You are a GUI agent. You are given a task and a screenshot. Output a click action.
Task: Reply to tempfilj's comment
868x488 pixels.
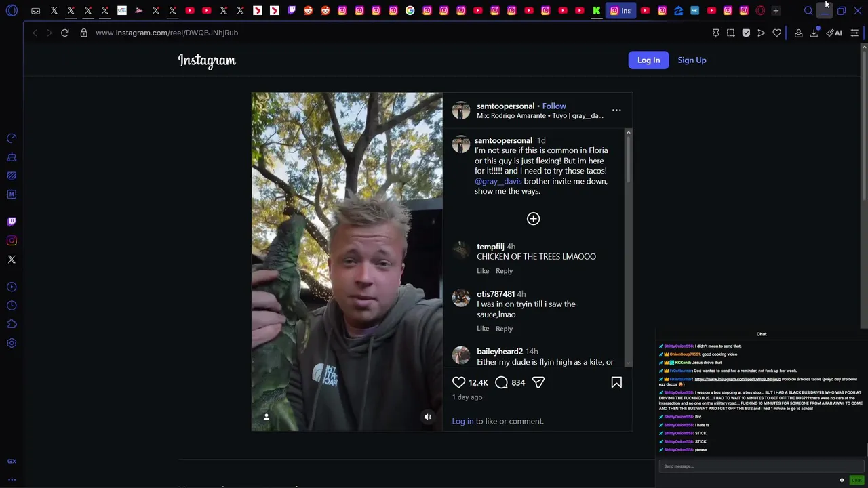coord(504,271)
